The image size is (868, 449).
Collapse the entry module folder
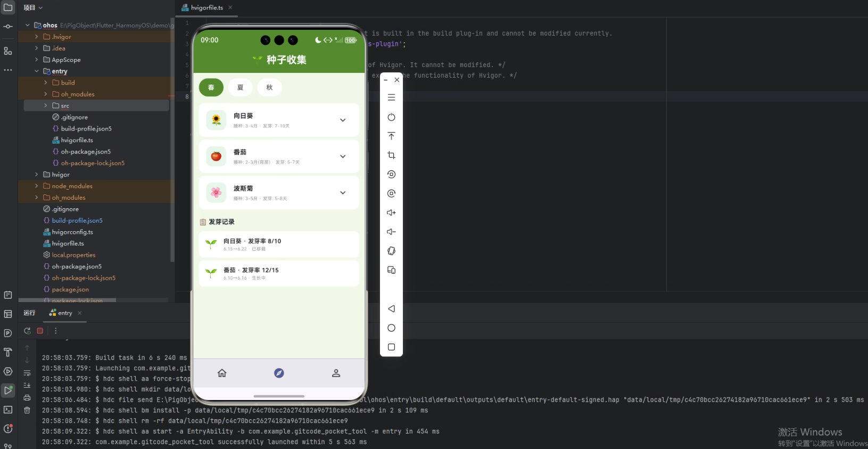36,71
